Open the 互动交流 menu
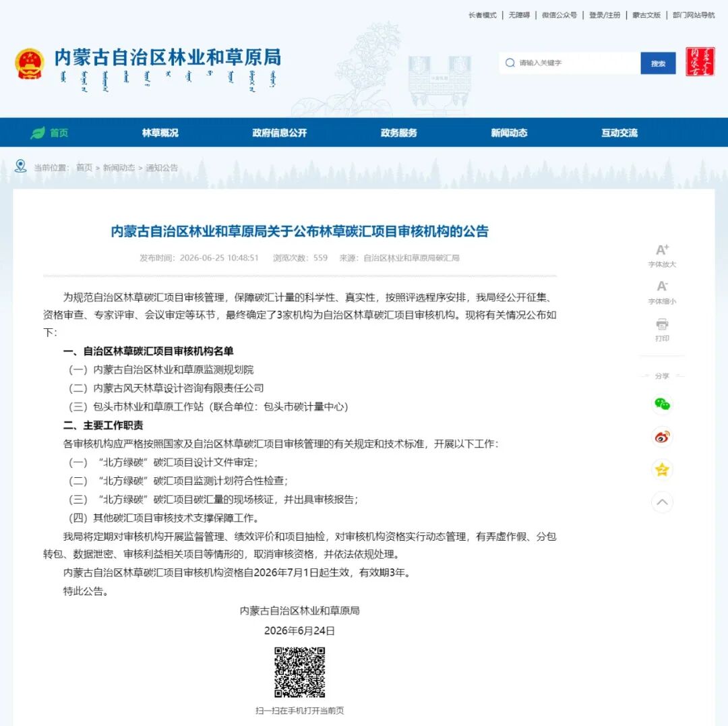The height and width of the screenshot is (726, 728). pyautogui.click(x=619, y=133)
